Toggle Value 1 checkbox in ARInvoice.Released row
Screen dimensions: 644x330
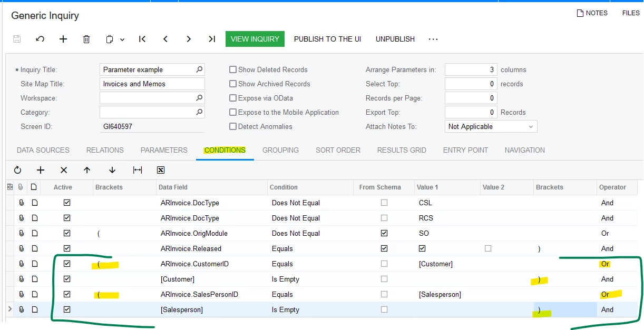[422, 248]
